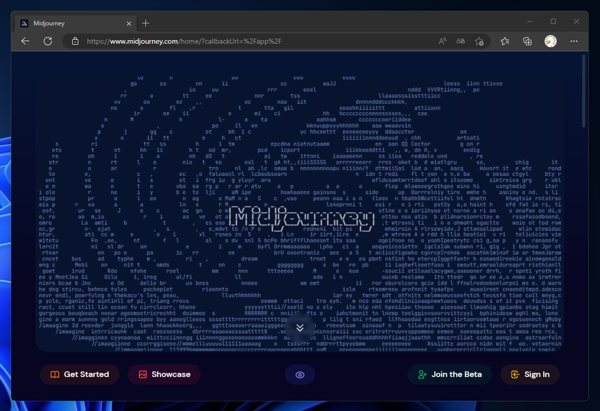Open the Settings and more menu
The image size is (600, 411).
[x=574, y=41]
